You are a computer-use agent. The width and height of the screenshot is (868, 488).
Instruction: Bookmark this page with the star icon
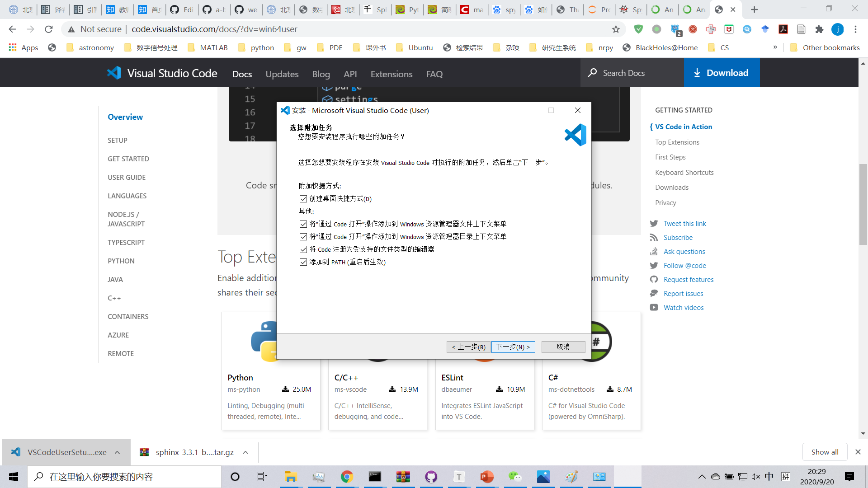(x=616, y=29)
